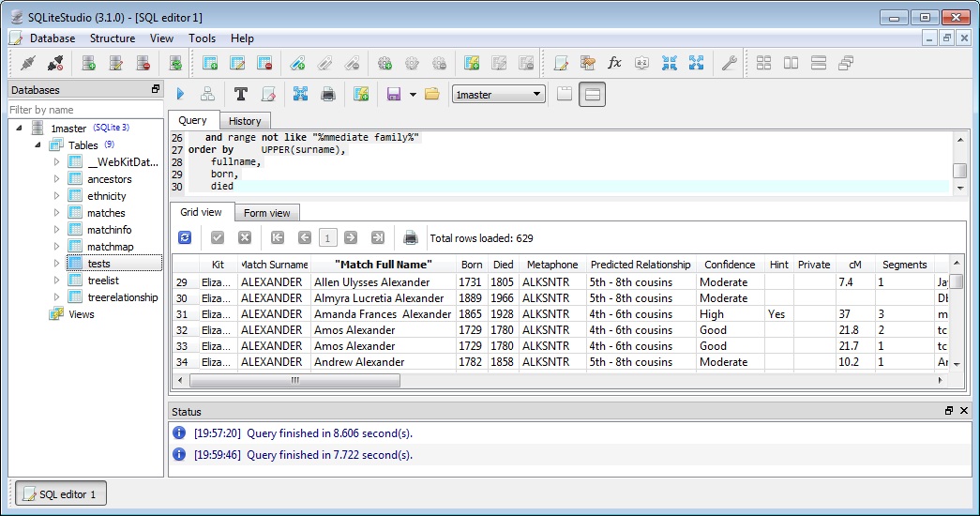
Task: Click the Delete table icon
Action: click(264, 63)
